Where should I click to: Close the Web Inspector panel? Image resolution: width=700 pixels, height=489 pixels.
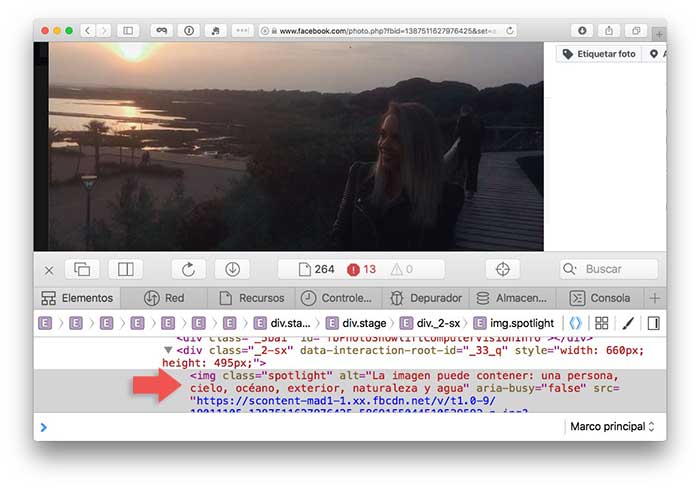pos(49,270)
